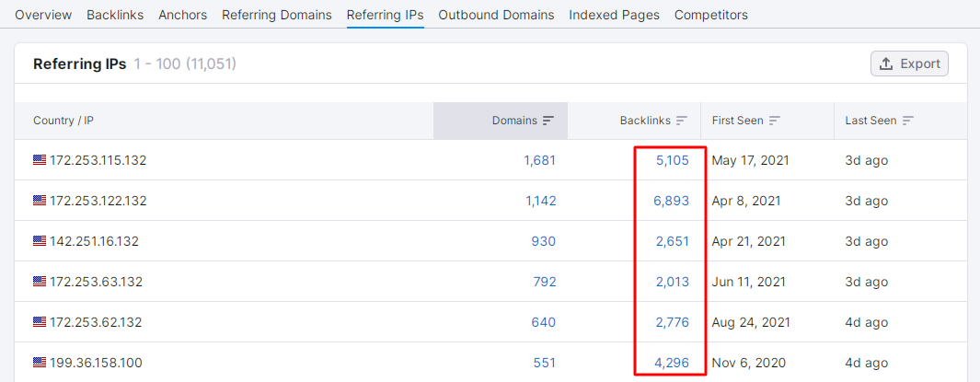
Task: Export the Referring IPs report
Action: click(x=909, y=64)
